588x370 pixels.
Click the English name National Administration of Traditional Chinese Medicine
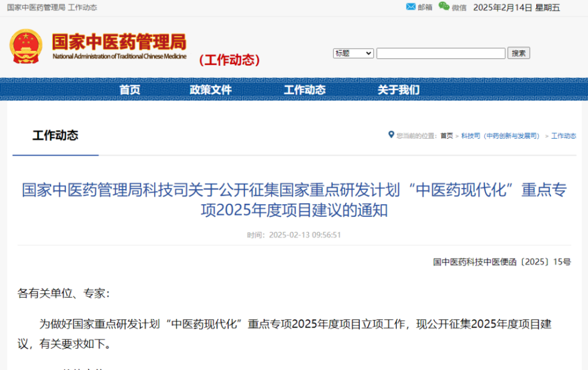119,56
